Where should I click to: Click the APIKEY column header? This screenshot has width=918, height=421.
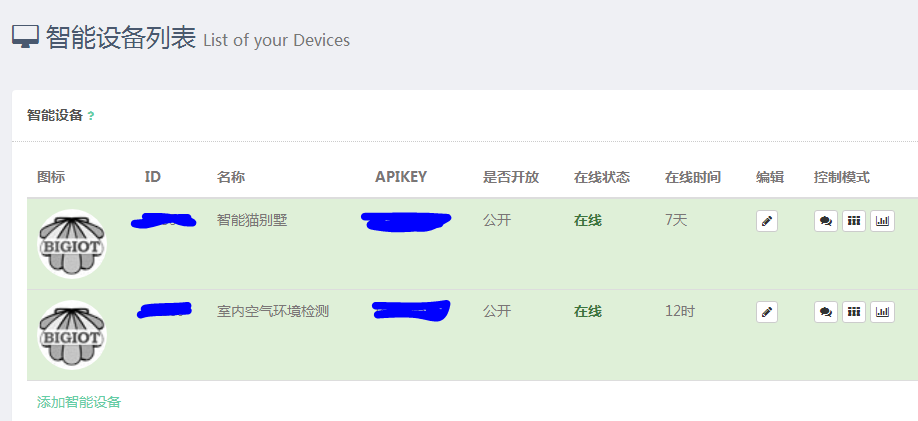pos(401,177)
